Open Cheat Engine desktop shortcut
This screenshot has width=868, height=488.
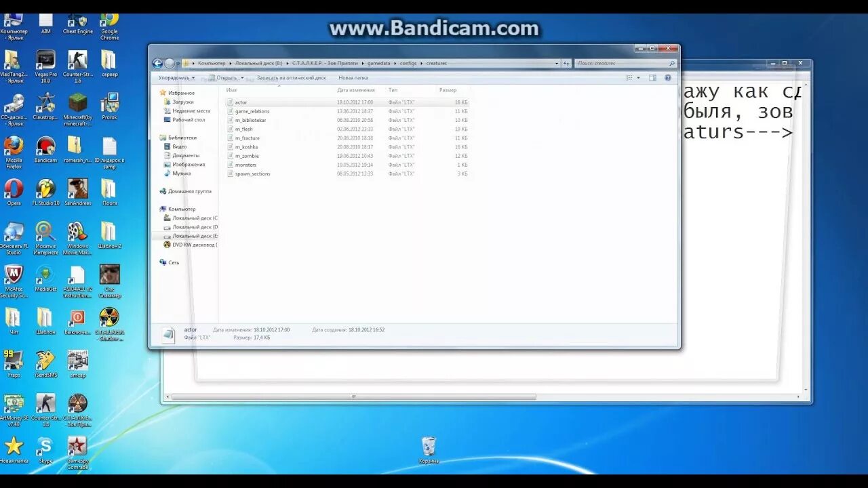point(77,24)
